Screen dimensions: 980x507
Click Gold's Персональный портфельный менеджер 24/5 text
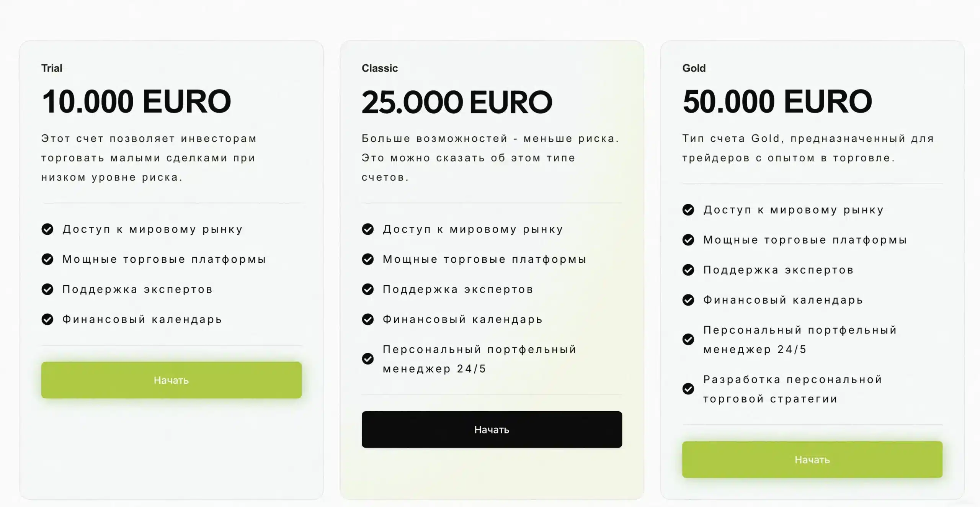point(800,340)
